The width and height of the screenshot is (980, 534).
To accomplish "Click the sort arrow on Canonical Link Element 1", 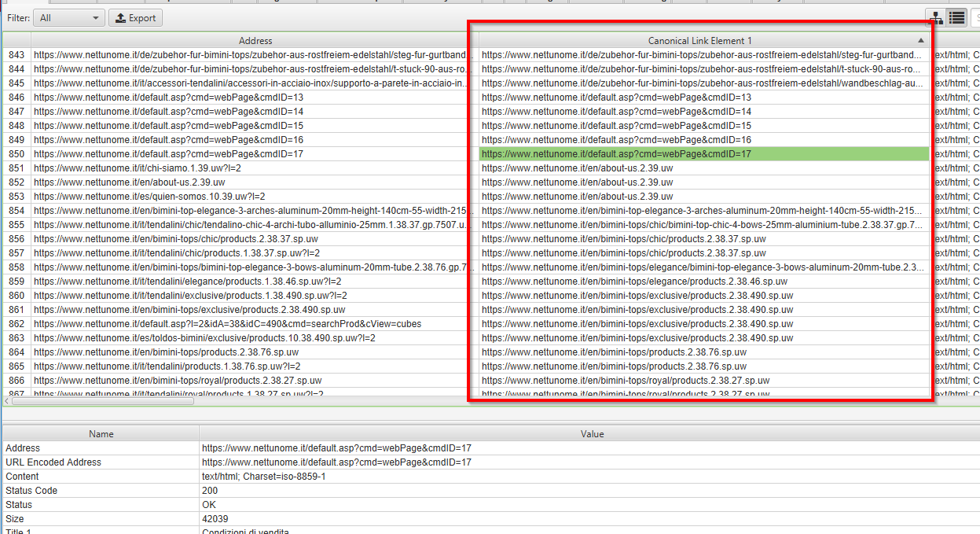I will (921, 40).
